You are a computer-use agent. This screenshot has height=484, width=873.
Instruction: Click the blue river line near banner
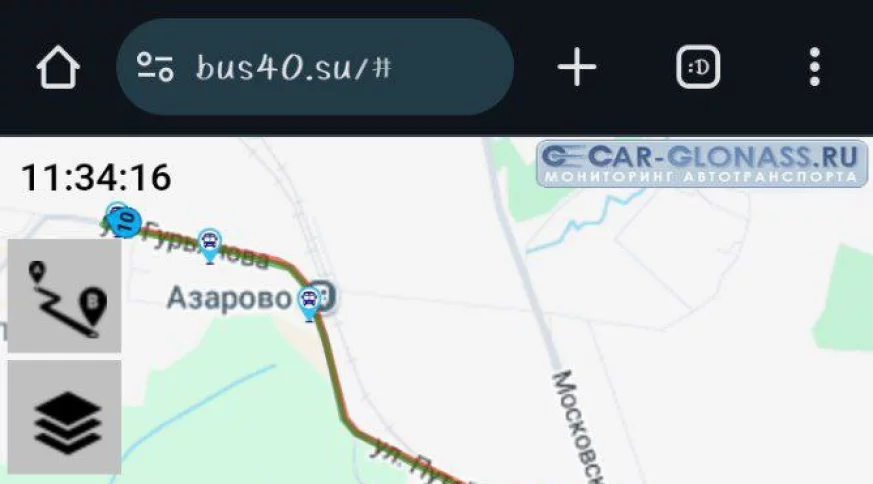coord(585,220)
